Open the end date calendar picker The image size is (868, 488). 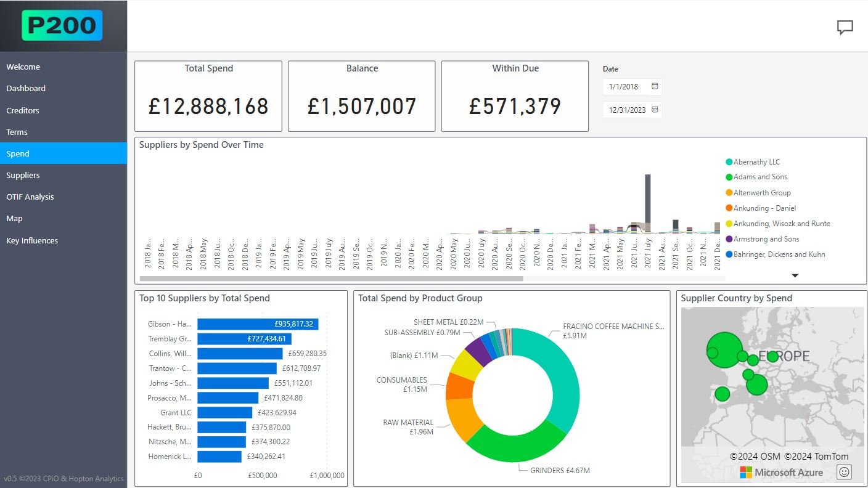tap(655, 109)
